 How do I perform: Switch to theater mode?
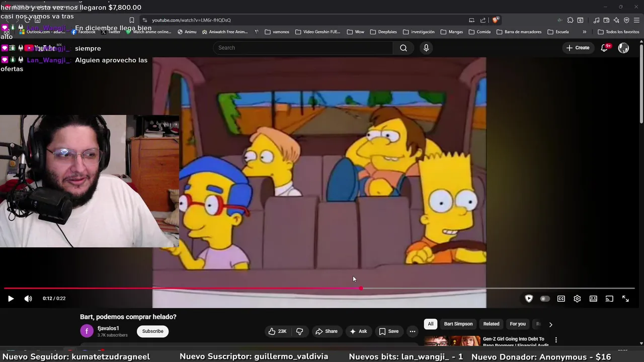tap(593, 299)
